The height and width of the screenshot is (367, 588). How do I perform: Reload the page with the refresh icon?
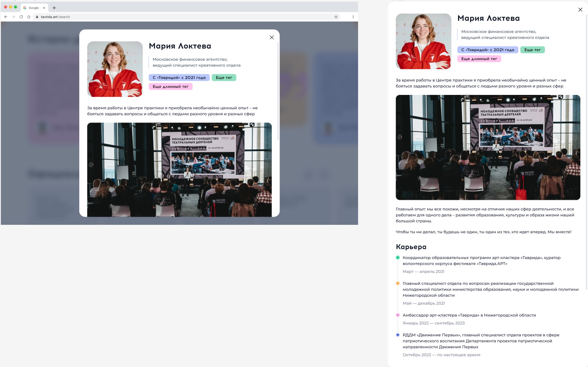pyautogui.click(x=21, y=17)
